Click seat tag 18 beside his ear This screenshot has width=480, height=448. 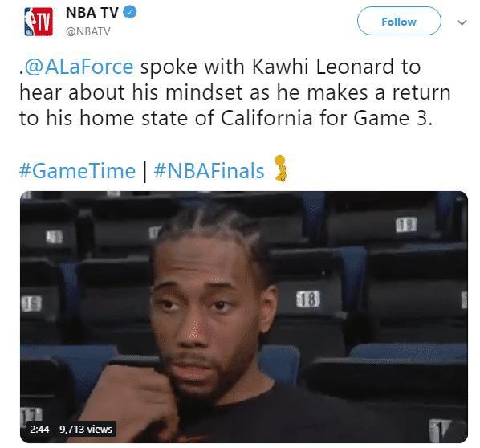point(308,299)
